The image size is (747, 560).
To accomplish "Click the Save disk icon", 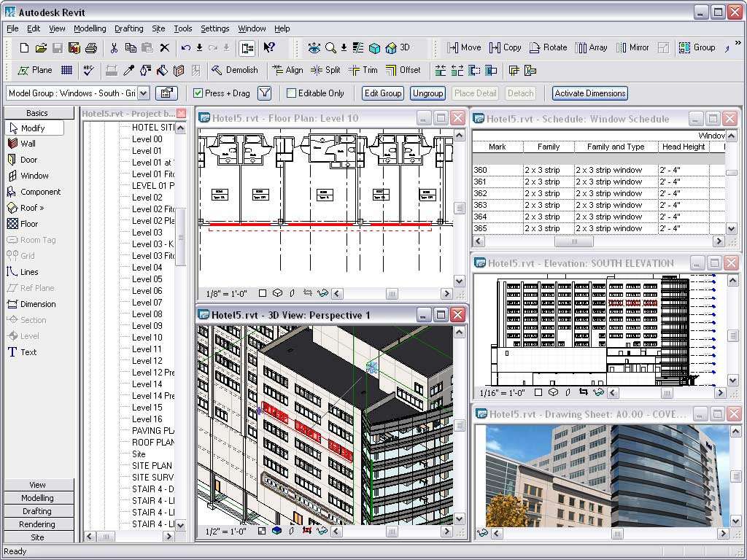I will pos(58,47).
